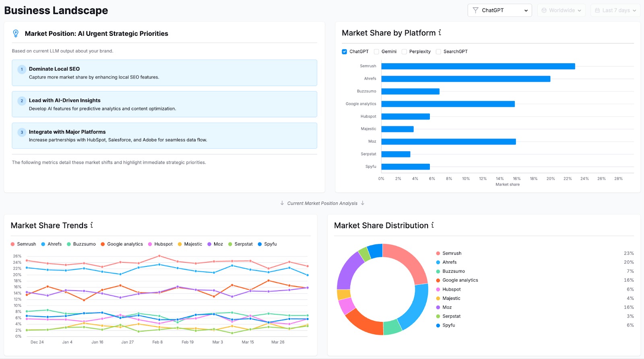Select Spyfu in distribution legend
Image resolution: width=644 pixels, height=359 pixels.
coord(446,325)
